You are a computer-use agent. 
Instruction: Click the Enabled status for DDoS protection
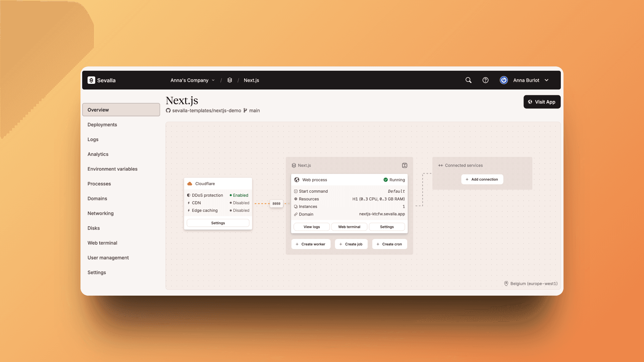[239, 195]
